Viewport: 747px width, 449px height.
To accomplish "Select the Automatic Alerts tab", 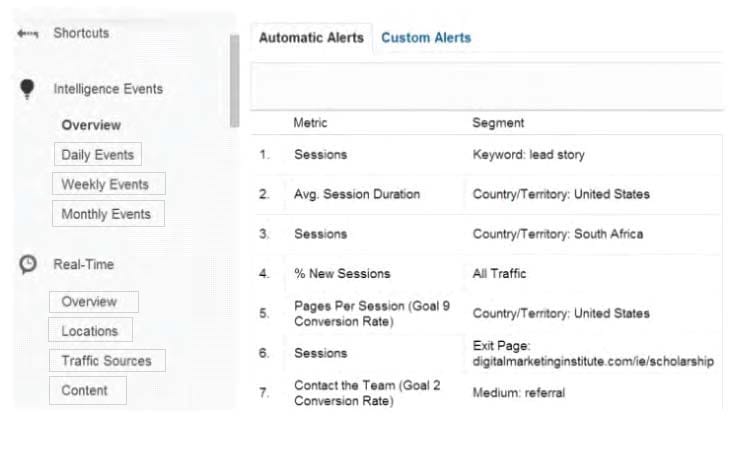I will click(312, 38).
